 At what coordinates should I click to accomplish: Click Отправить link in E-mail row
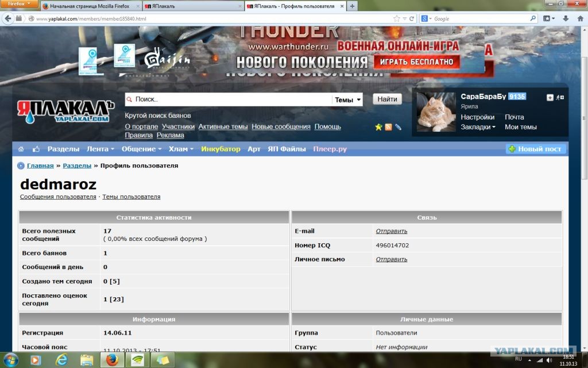point(392,231)
